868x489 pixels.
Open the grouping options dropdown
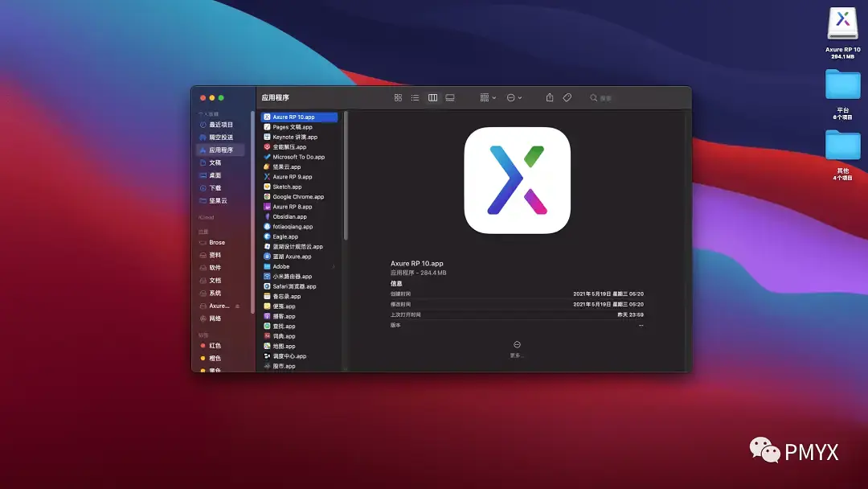pyautogui.click(x=486, y=97)
